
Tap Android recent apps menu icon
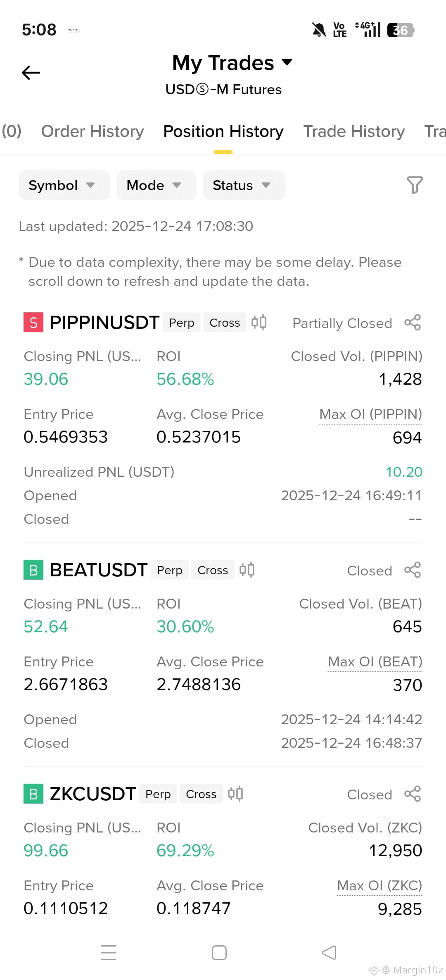pos(109,953)
